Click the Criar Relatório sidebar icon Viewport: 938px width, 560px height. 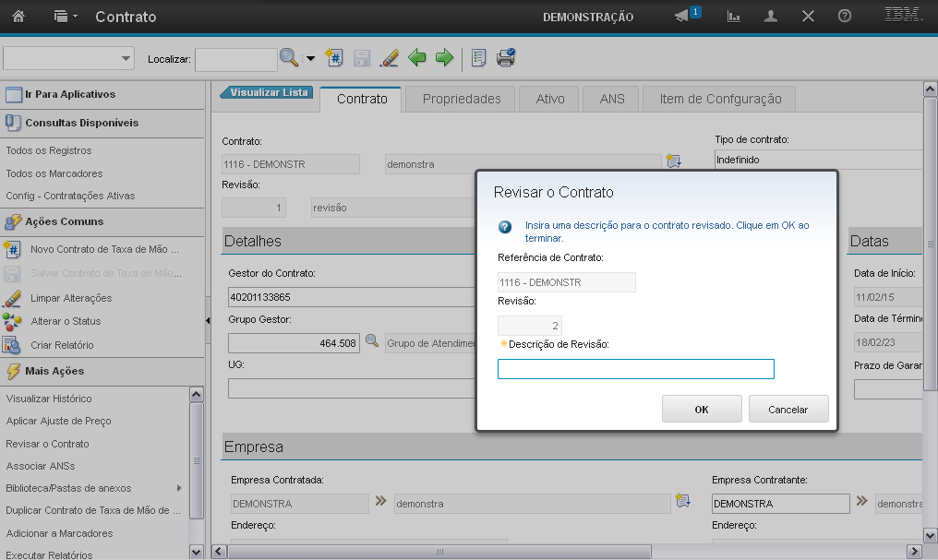click(x=12, y=345)
